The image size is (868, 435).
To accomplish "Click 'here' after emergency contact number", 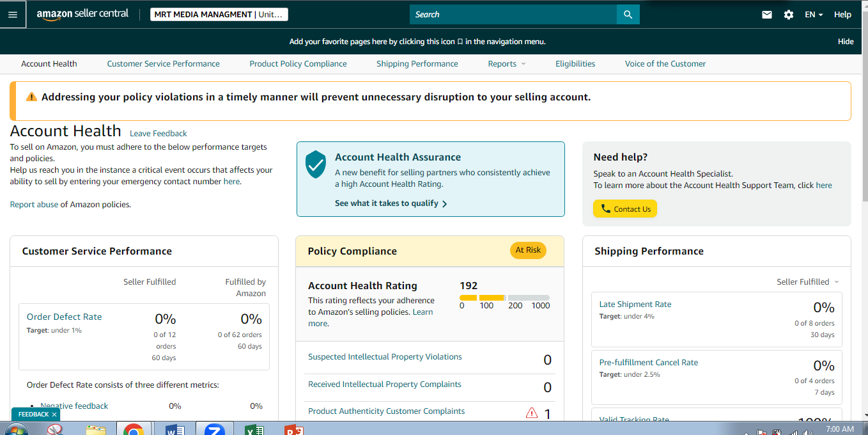I will pyautogui.click(x=231, y=182).
